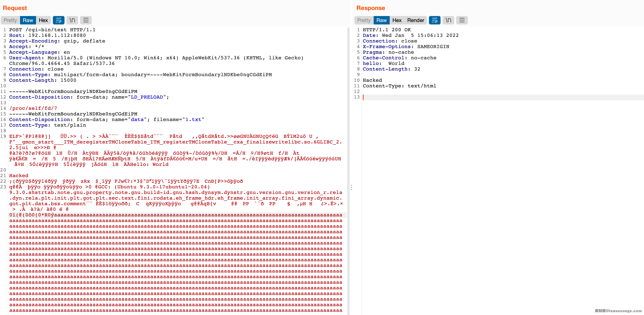Click the '/proc/self/fd/7' payload value
The height and width of the screenshot is (315, 644).
pos(33,108)
